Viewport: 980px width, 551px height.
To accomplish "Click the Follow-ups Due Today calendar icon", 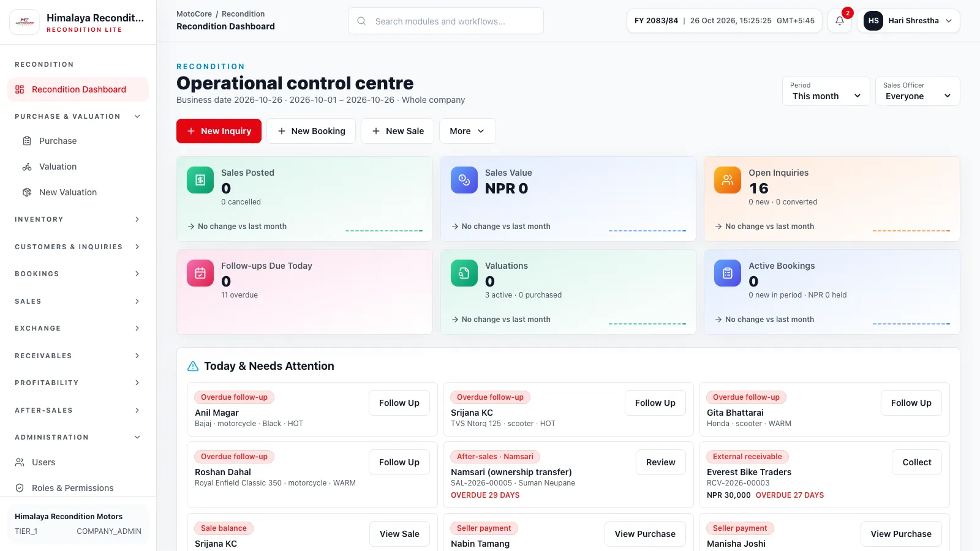I will (200, 273).
